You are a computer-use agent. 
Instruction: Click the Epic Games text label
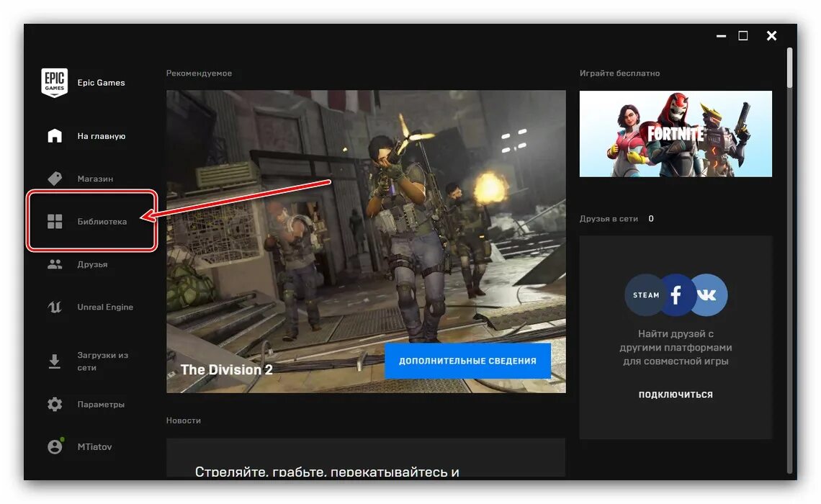[x=101, y=83]
